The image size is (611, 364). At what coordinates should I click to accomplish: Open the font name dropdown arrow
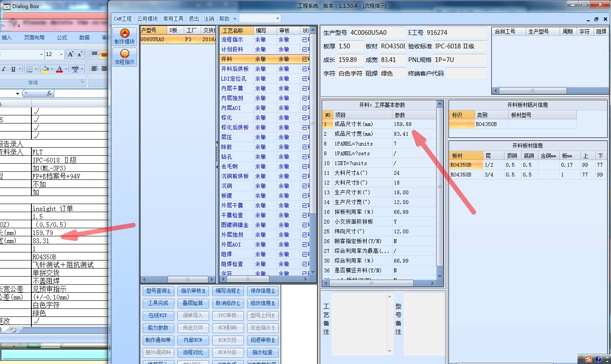[x=41, y=54]
